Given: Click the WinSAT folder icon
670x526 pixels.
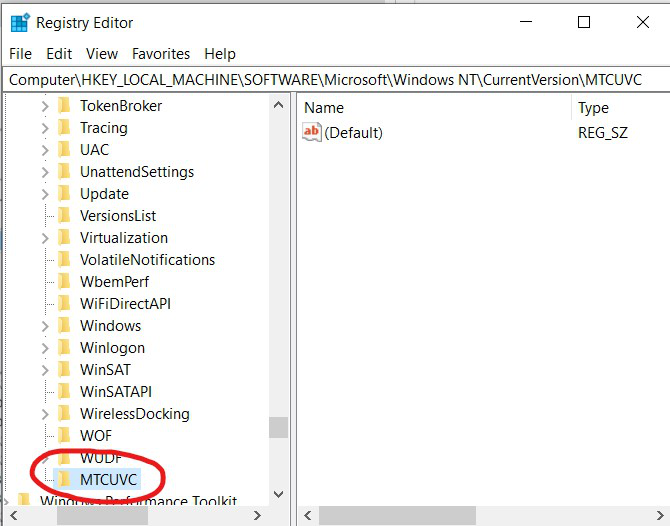Looking at the screenshot, I should click(x=64, y=369).
